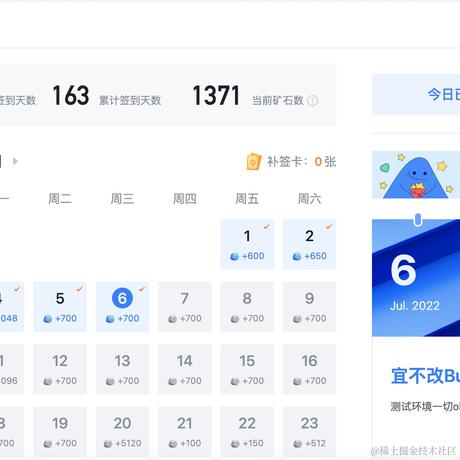
Task: Click the info icon beside 当前矿石数
Action: 312,100
